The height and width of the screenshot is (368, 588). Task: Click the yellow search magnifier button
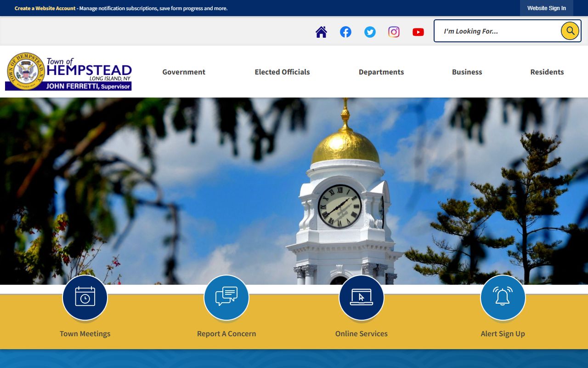(570, 31)
